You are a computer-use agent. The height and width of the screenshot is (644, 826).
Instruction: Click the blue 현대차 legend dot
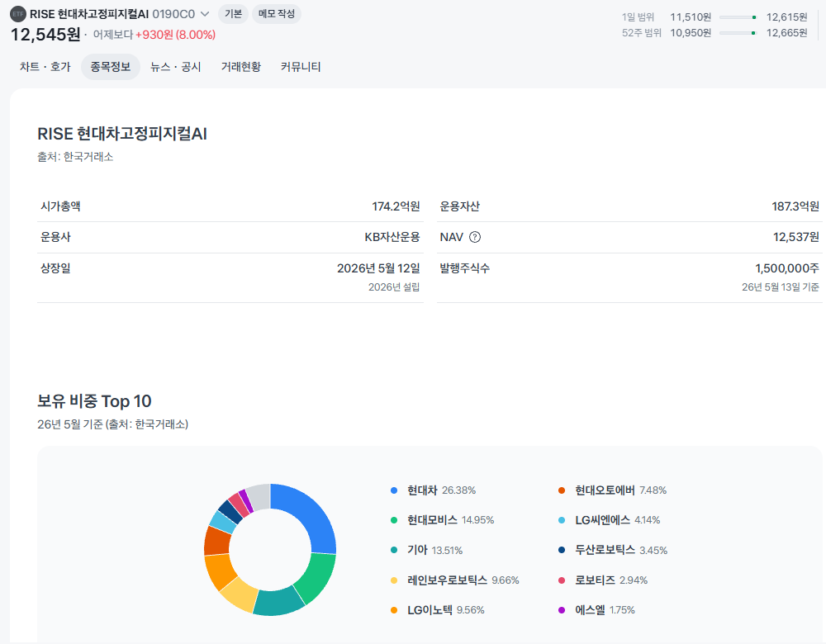point(394,490)
